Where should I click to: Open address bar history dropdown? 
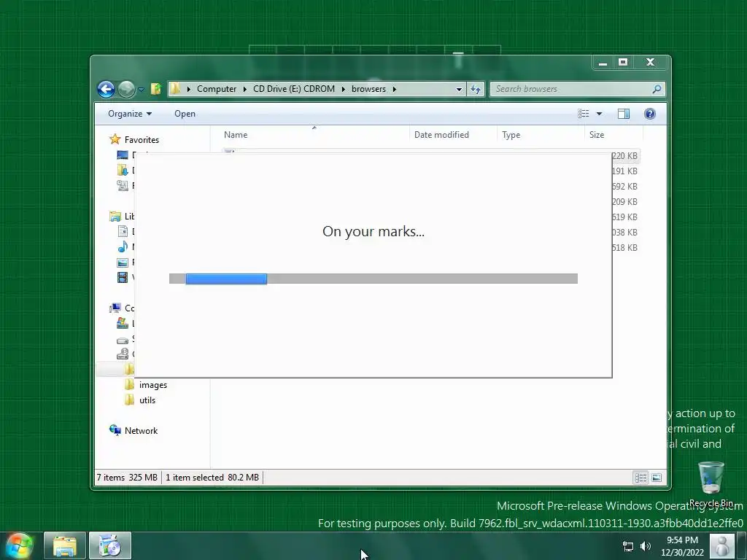(x=459, y=89)
